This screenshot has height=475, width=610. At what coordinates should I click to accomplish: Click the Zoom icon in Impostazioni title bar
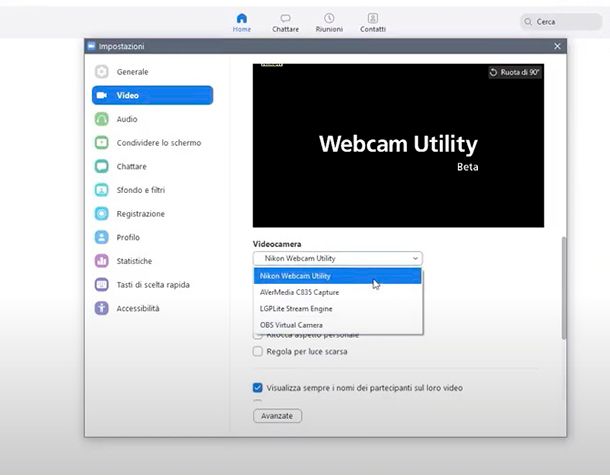pyautogui.click(x=91, y=46)
